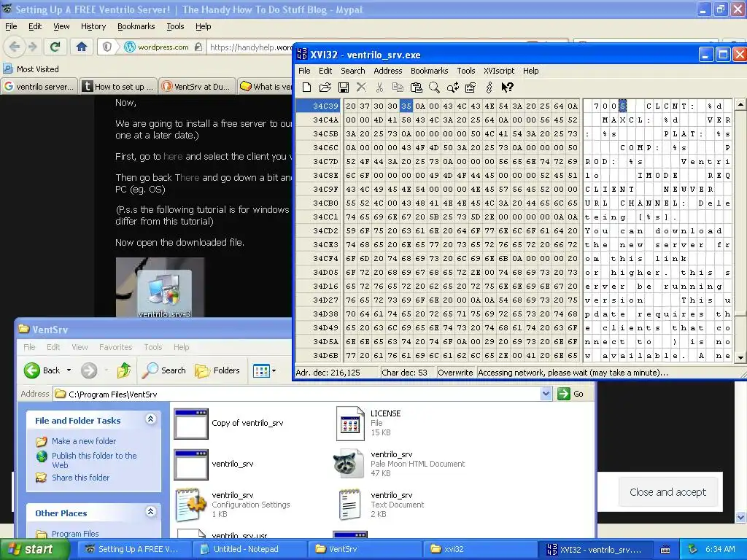
Task: Open the Address menu in XVI32
Action: click(387, 71)
